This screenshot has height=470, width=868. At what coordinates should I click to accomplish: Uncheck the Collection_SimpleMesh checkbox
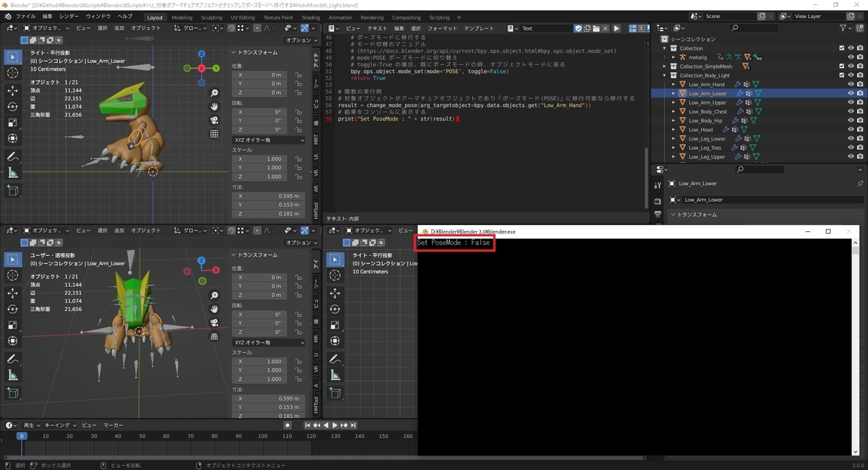(841, 67)
